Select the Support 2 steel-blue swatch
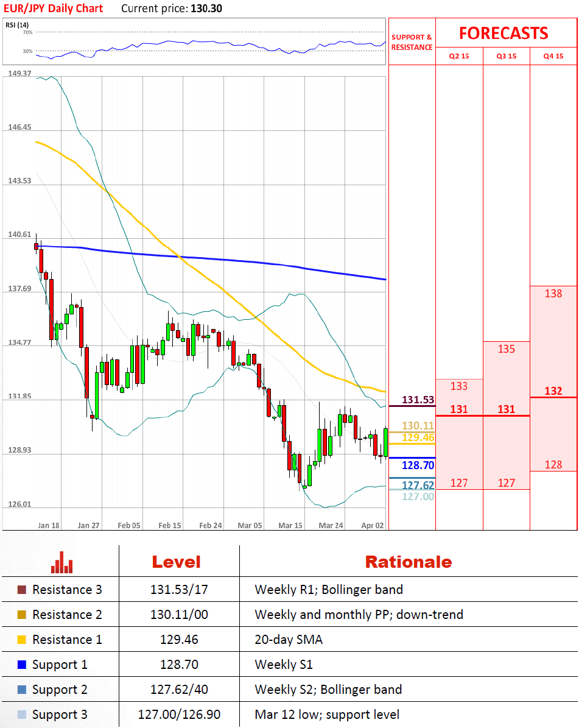This screenshot has height=728, width=579. pos(22,690)
